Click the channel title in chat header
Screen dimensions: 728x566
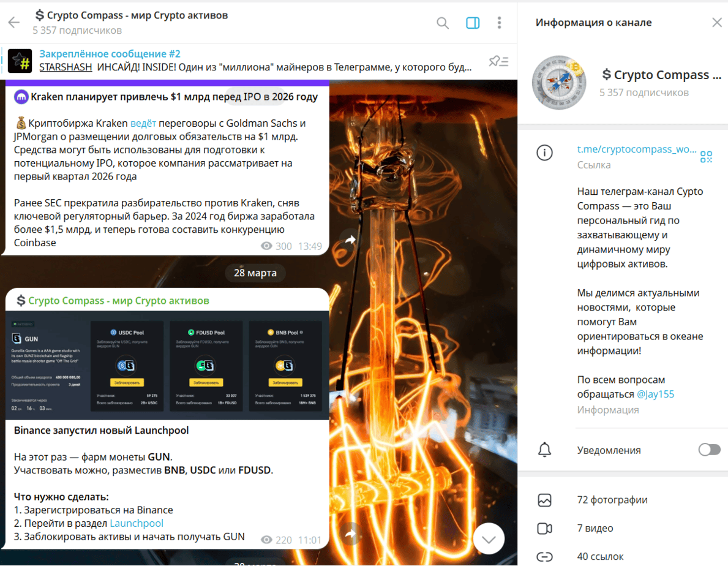[x=132, y=15]
